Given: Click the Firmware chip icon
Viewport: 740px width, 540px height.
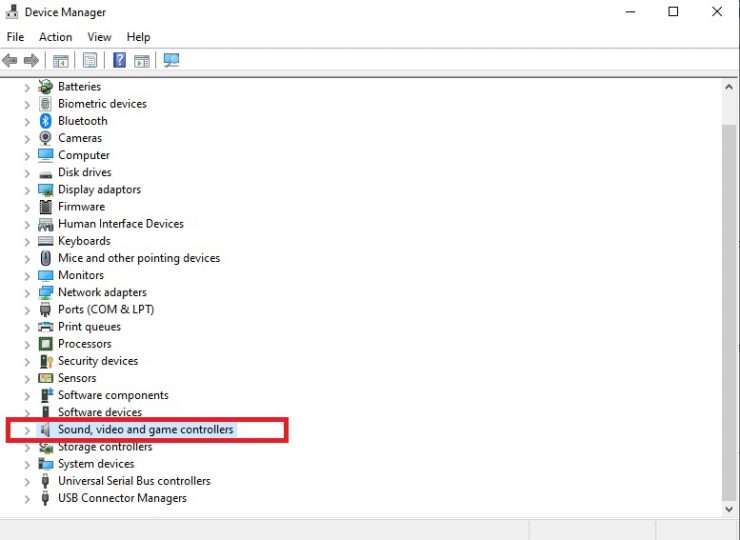Looking at the screenshot, I should (x=46, y=207).
